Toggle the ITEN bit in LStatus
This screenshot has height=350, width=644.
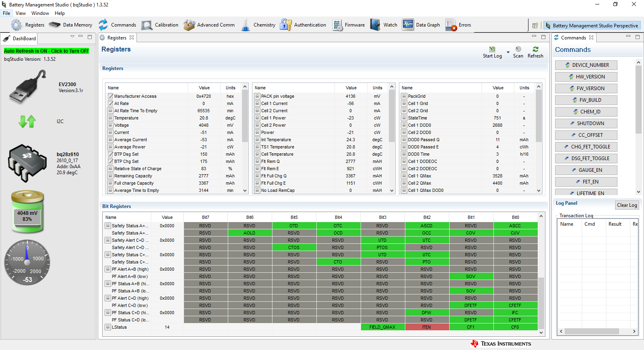(427, 327)
